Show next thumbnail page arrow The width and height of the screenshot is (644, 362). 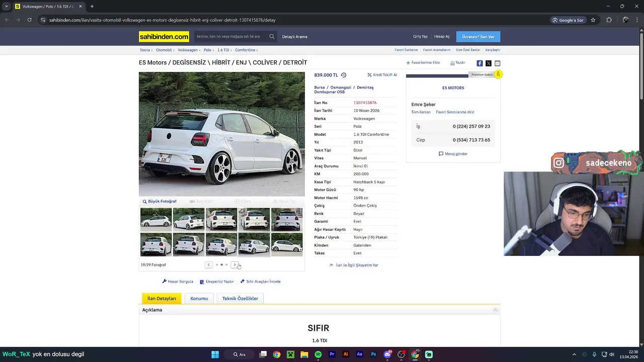234,265
